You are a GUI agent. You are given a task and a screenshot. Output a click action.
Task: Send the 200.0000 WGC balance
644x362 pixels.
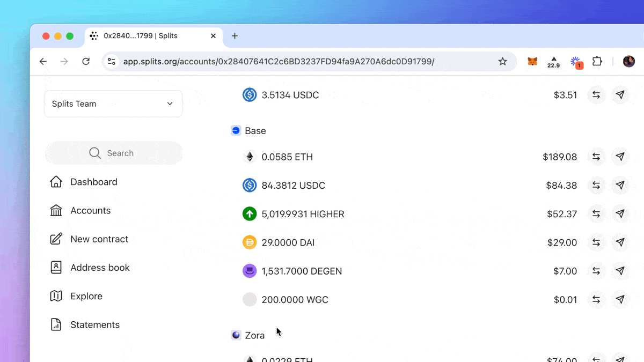[620, 299]
